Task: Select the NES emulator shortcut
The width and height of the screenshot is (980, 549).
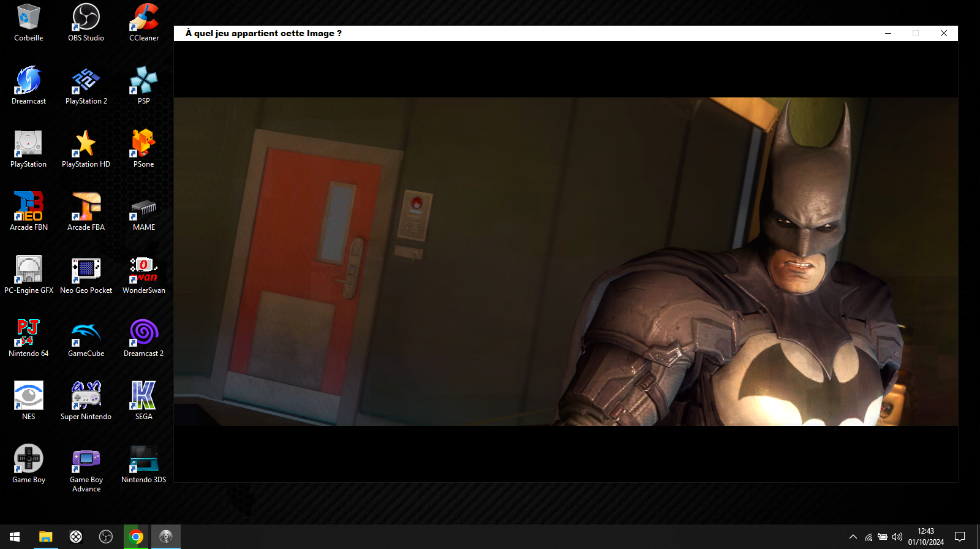Action: click(28, 401)
